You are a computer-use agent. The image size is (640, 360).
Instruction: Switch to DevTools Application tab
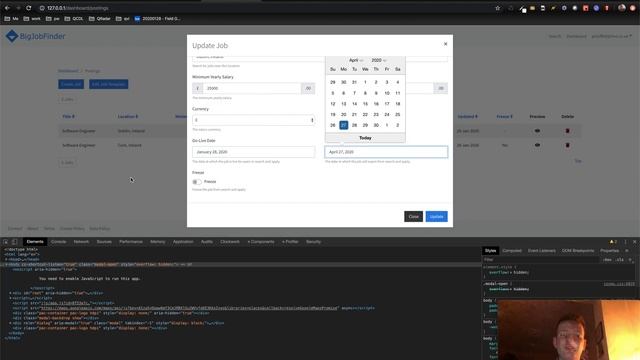183,242
